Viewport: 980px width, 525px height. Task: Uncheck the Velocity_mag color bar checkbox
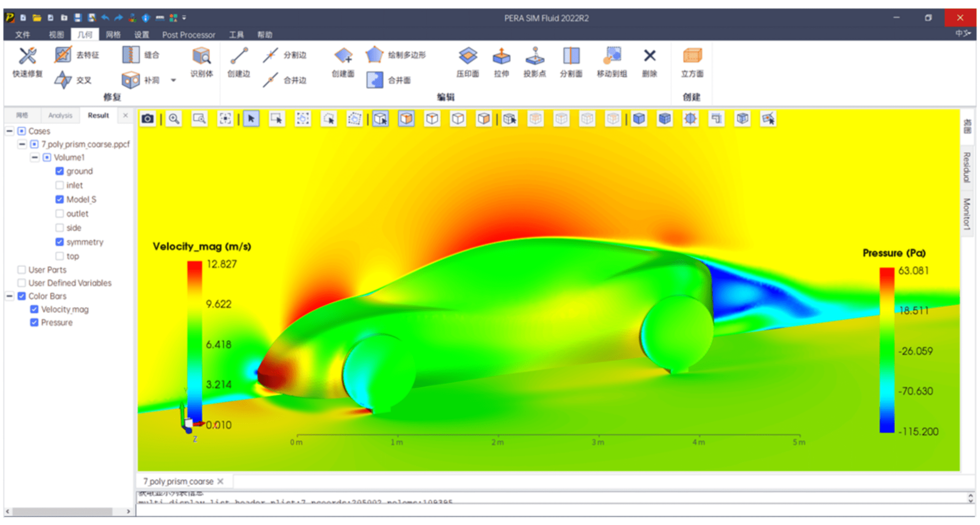coord(34,310)
